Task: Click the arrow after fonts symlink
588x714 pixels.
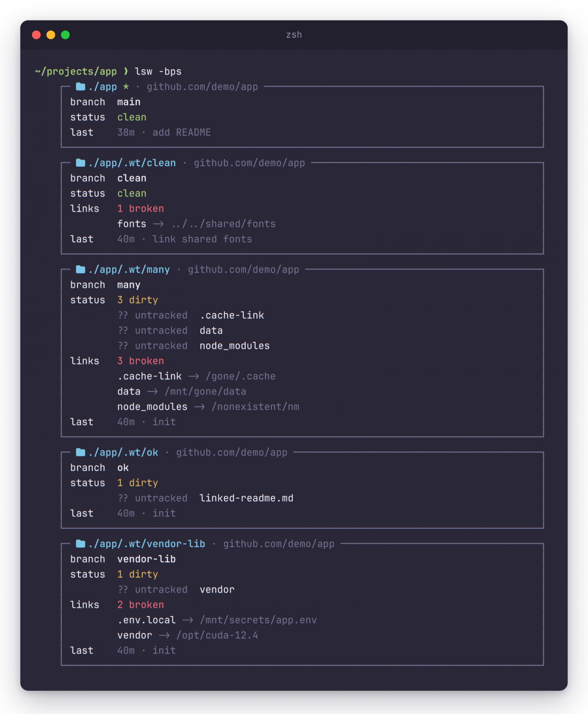Action: pyautogui.click(x=158, y=224)
